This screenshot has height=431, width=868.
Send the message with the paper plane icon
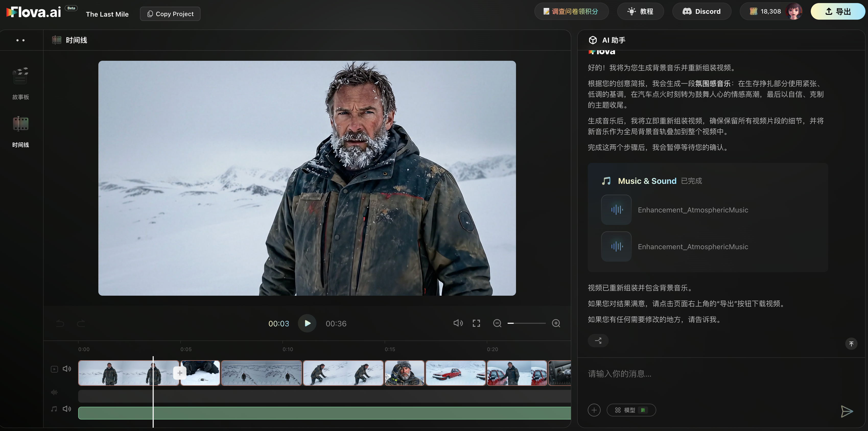point(847,411)
